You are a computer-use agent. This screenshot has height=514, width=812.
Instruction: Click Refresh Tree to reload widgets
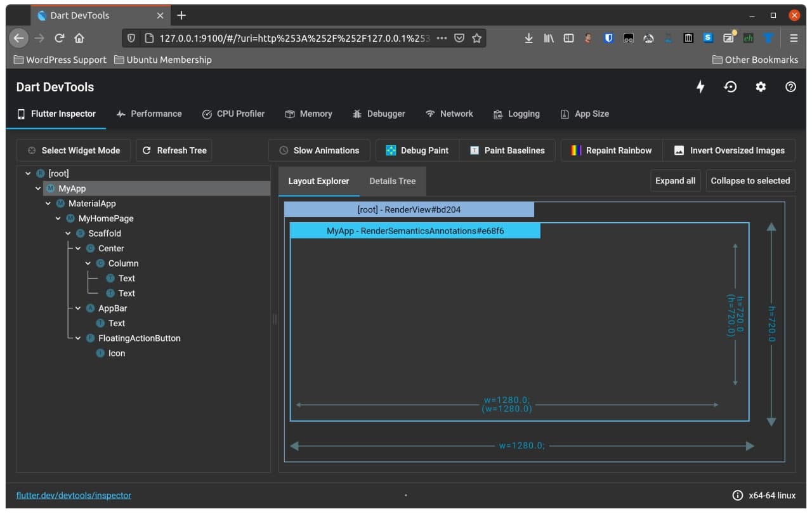tap(174, 150)
